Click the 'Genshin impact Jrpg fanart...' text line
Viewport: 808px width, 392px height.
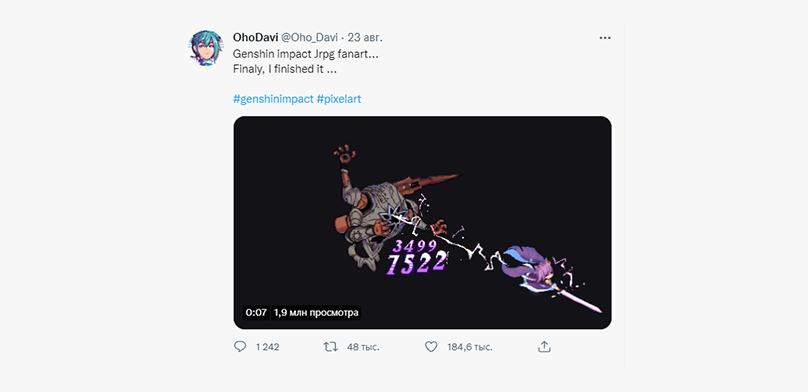click(302, 54)
